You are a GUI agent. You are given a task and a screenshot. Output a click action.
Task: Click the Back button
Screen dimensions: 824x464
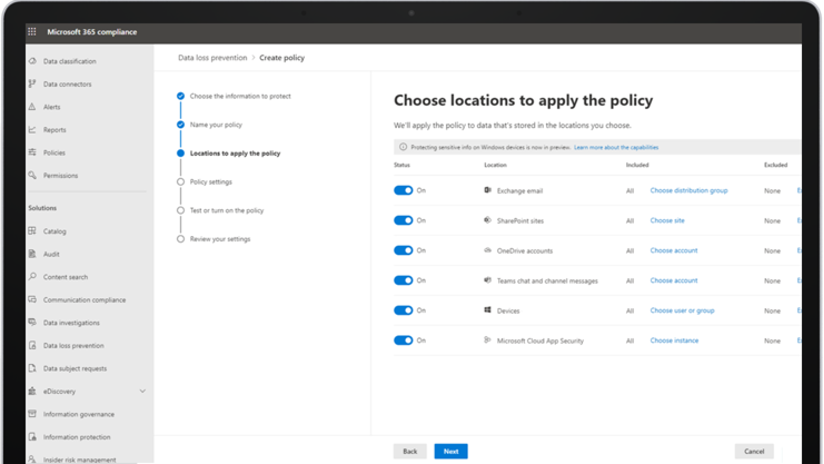tap(410, 451)
